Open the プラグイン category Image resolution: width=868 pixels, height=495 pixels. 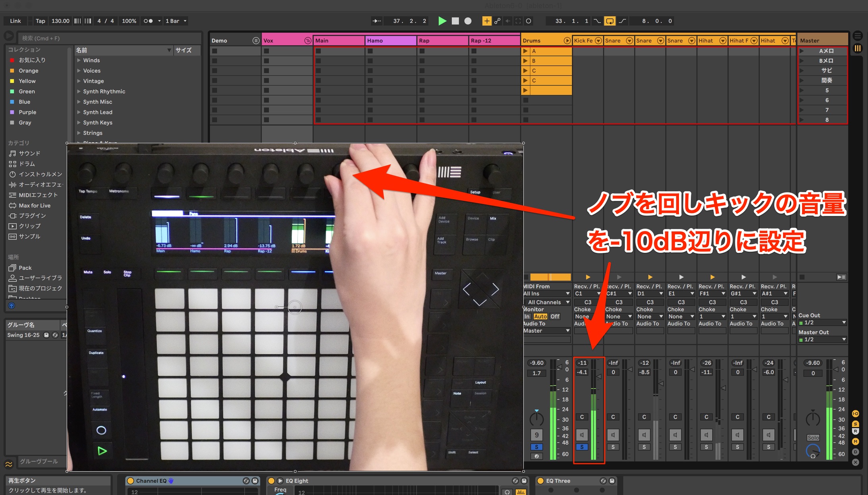32,216
